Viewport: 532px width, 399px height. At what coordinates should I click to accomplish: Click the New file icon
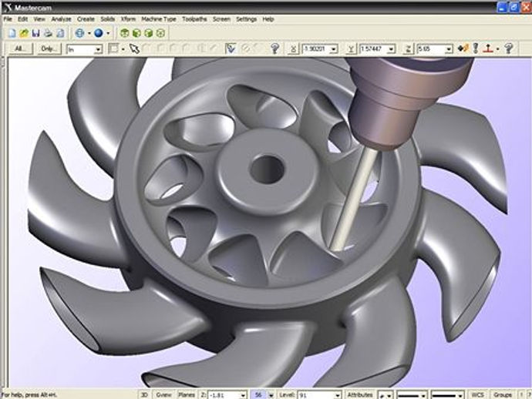12,33
